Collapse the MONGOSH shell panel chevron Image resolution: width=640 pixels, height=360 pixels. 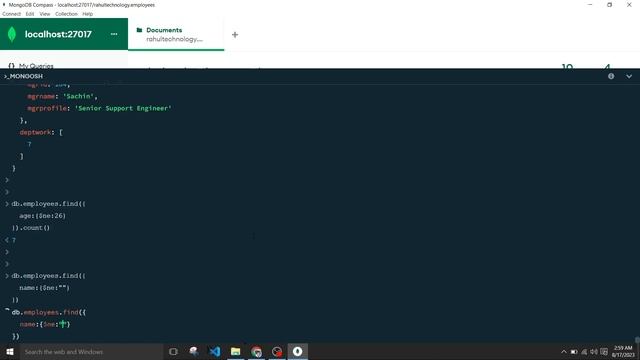pyautogui.click(x=629, y=76)
